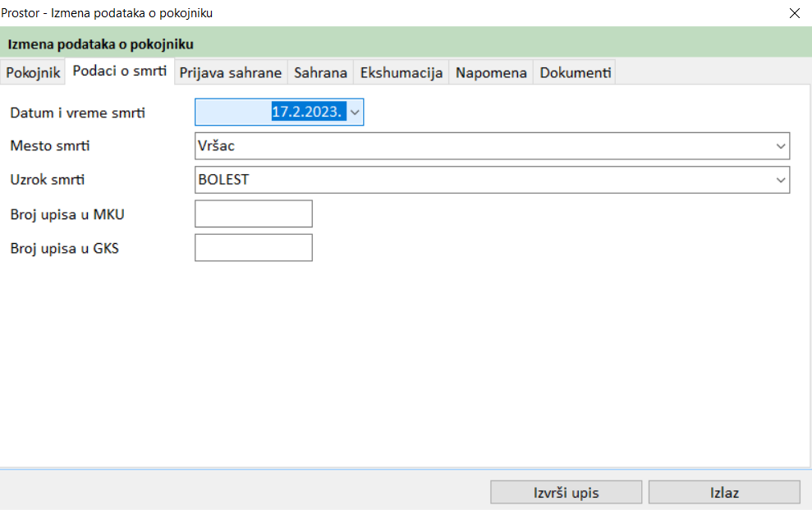Expand the Mesto smrti dropdown arrow

click(x=780, y=146)
